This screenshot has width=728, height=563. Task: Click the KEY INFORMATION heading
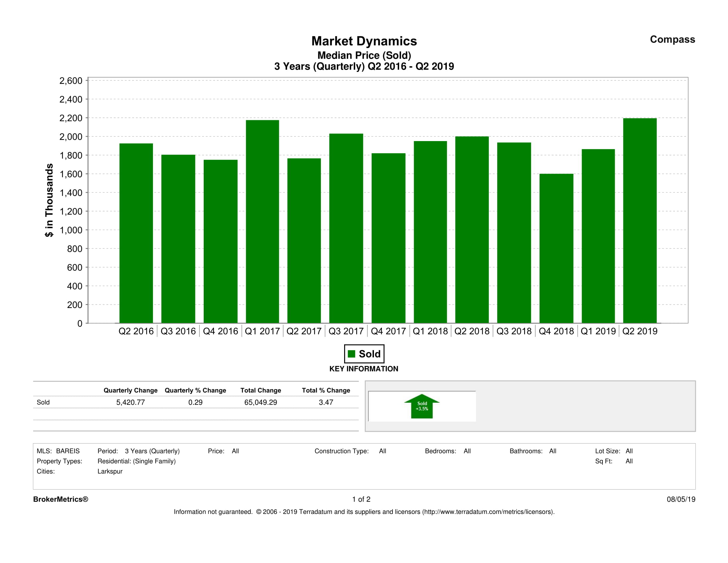click(364, 369)
